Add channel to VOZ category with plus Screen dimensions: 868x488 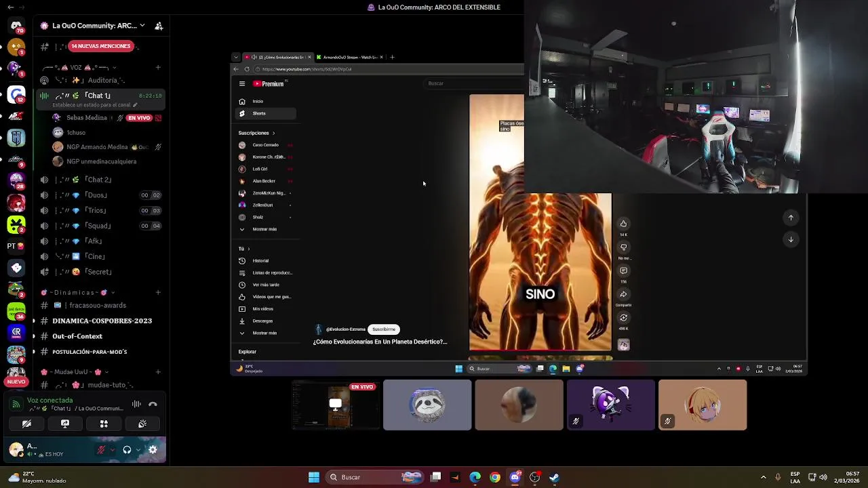pos(158,67)
